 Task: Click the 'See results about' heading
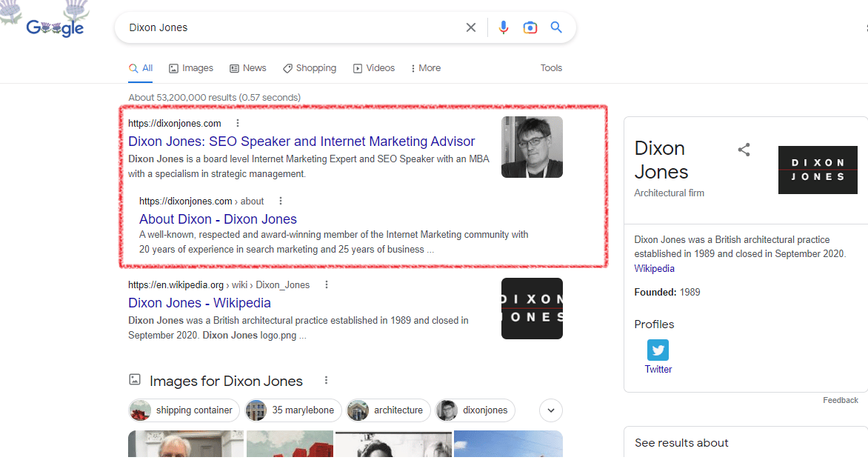click(x=681, y=443)
